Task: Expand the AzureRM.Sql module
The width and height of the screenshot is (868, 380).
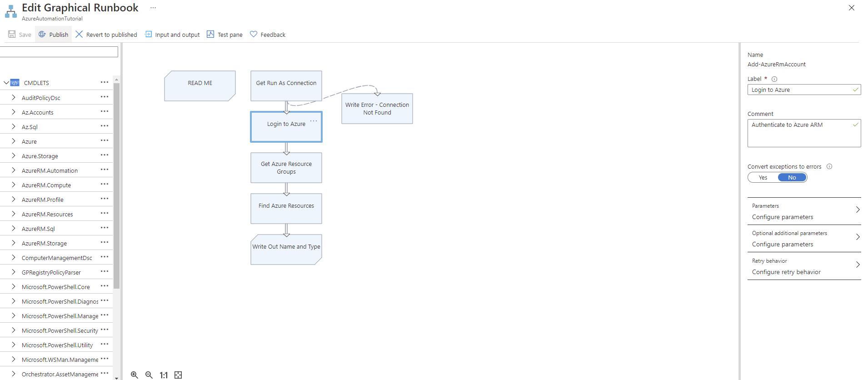Action: 14,228
